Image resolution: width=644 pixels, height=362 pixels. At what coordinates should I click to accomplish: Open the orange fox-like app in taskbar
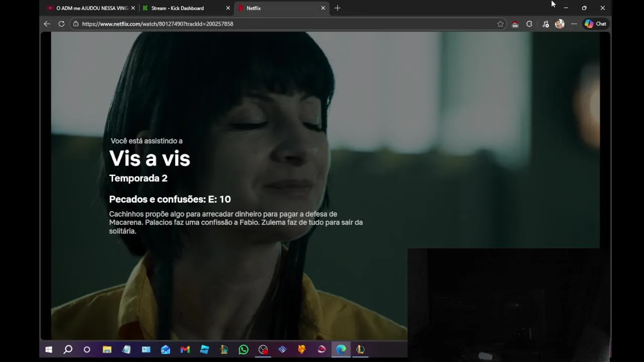coord(302,349)
